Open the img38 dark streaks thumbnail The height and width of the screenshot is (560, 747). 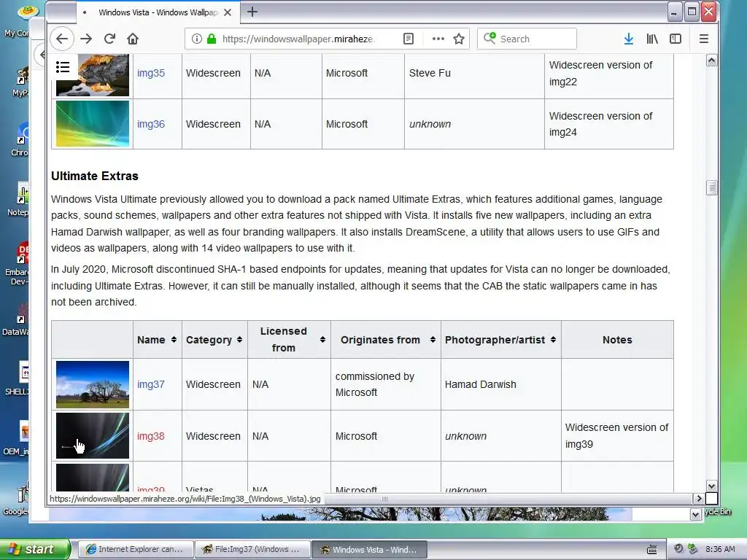93,436
